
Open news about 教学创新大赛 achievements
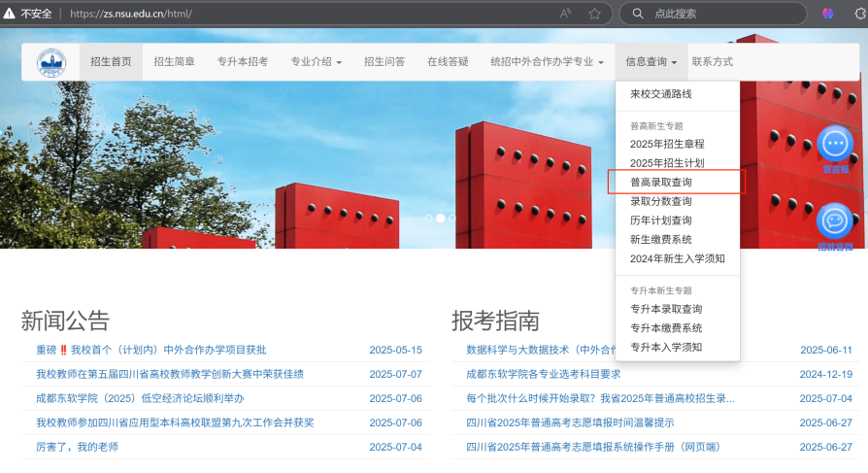tap(170, 374)
